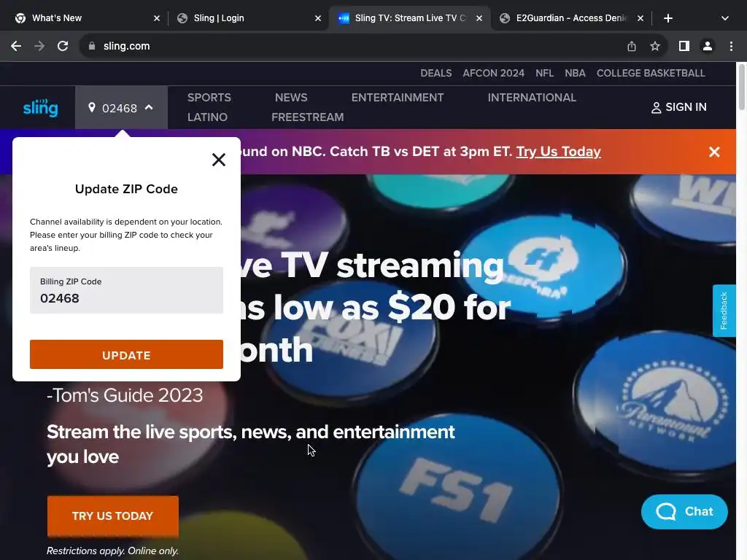This screenshot has width=747, height=560.
Task: Follow the Try Us Today banner link
Action: click(x=558, y=152)
